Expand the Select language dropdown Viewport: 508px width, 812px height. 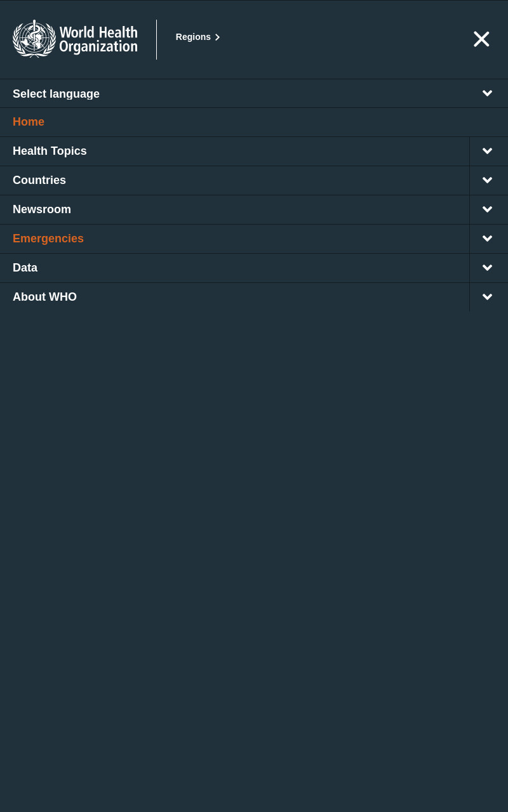coord(254,93)
